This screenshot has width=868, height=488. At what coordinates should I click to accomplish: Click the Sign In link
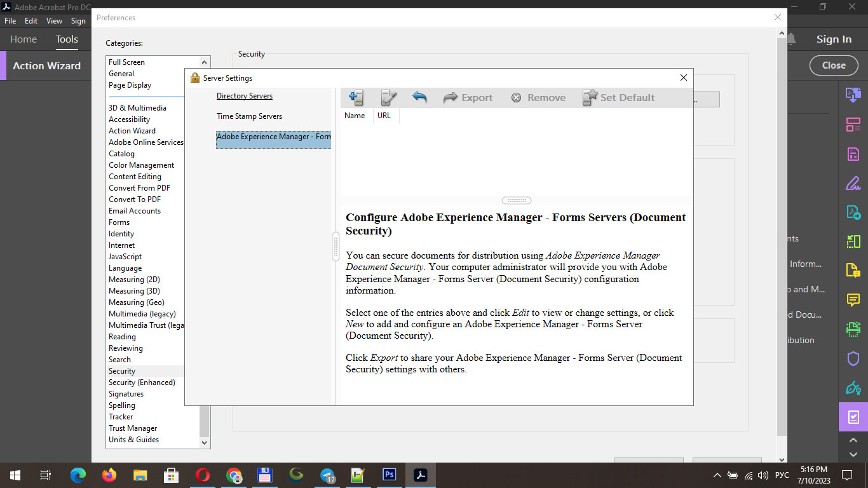(x=834, y=39)
